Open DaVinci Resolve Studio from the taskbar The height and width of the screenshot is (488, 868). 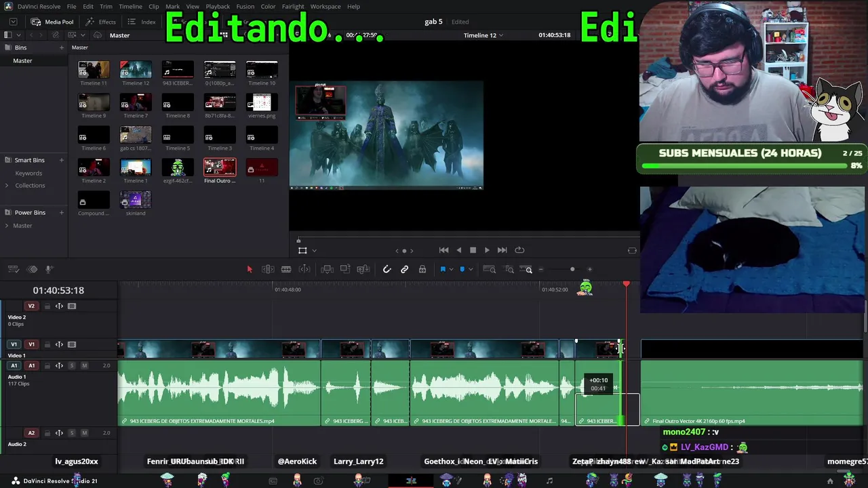(54, 481)
